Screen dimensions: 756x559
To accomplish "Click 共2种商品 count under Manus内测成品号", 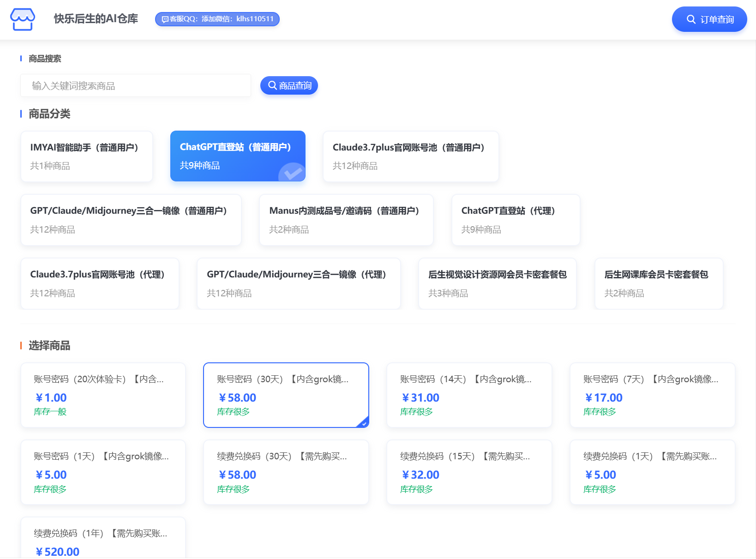I will [289, 229].
